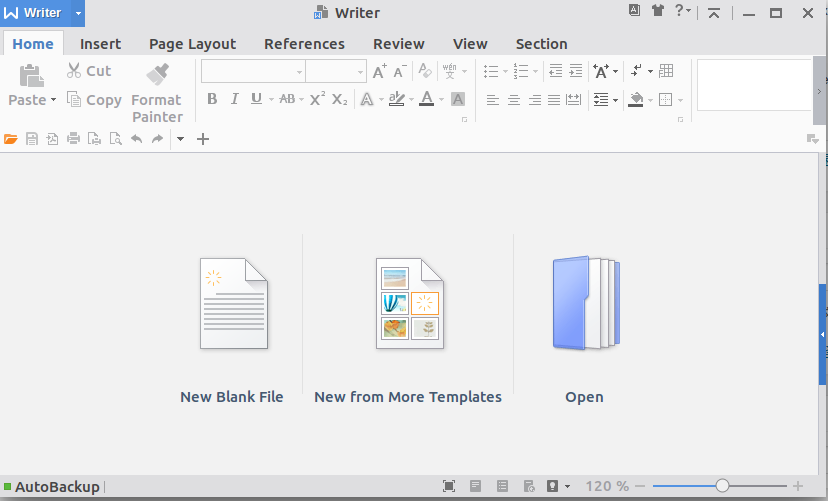This screenshot has height=501, width=828.
Task: Click the insert table grid icon
Action: click(666, 71)
